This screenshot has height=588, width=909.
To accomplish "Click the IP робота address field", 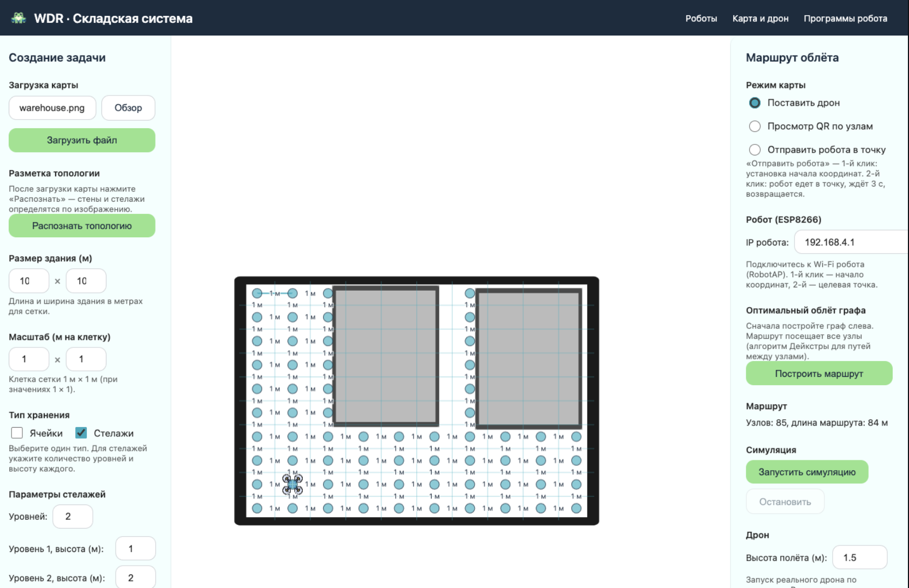I will pos(851,242).
